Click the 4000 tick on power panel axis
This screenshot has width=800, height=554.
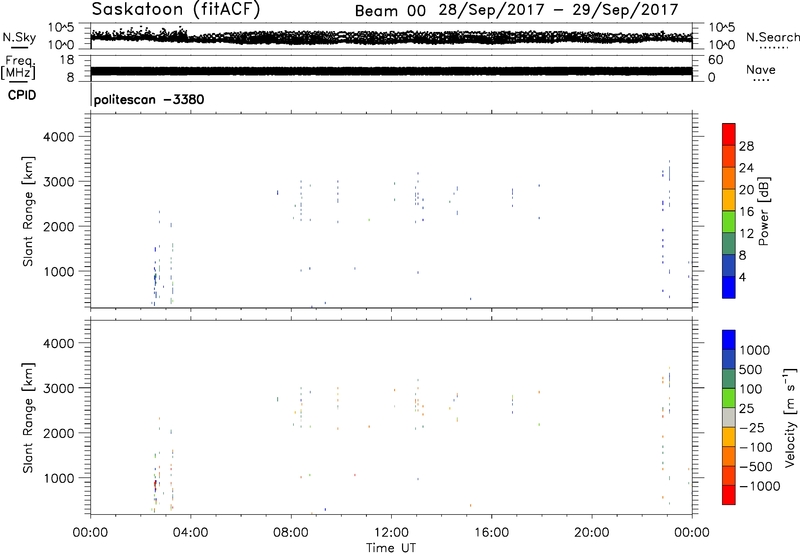tap(59, 137)
